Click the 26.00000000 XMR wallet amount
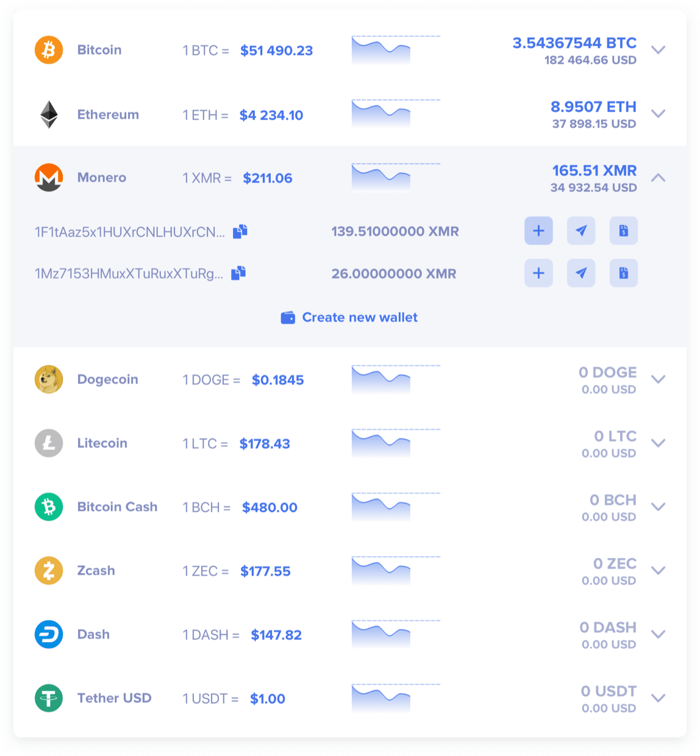The image size is (700, 756). pos(394,274)
